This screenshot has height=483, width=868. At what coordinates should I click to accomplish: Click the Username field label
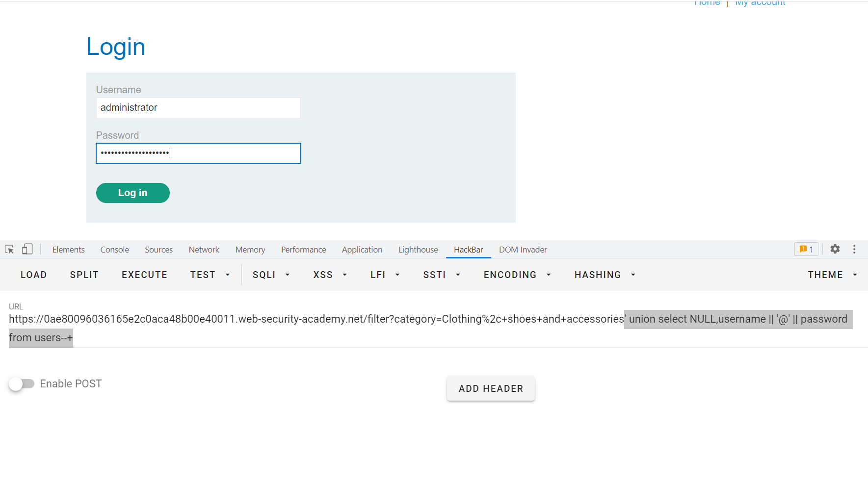119,90
